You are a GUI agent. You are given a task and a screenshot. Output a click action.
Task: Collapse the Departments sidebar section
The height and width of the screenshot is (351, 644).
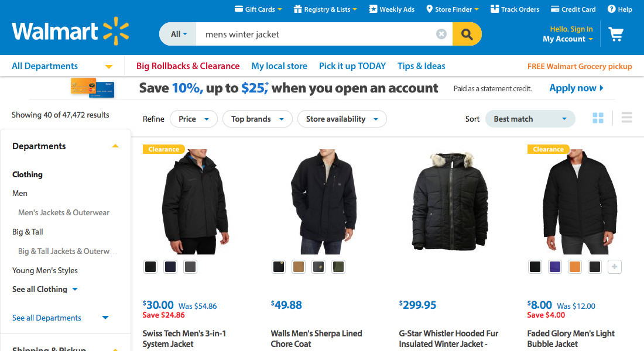[115, 146]
